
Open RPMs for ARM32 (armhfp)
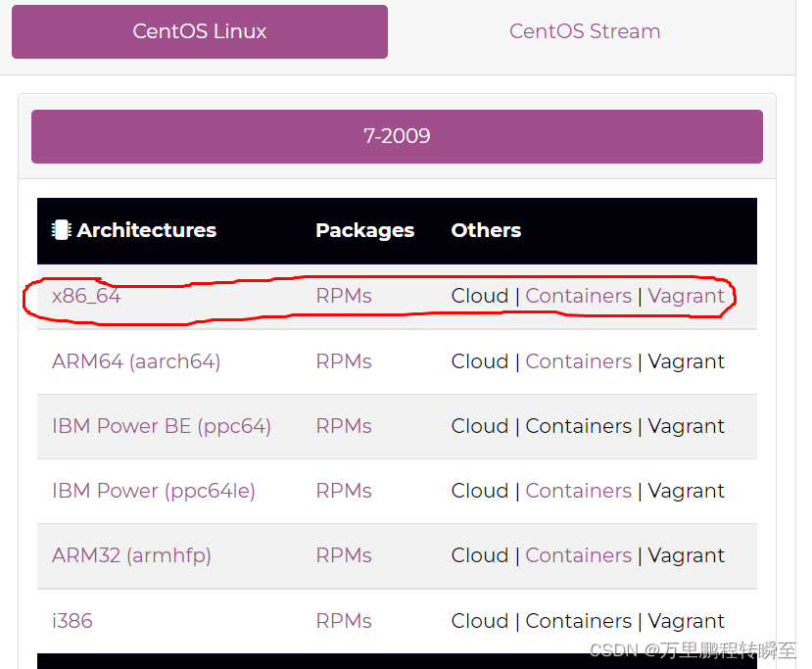[x=344, y=555]
